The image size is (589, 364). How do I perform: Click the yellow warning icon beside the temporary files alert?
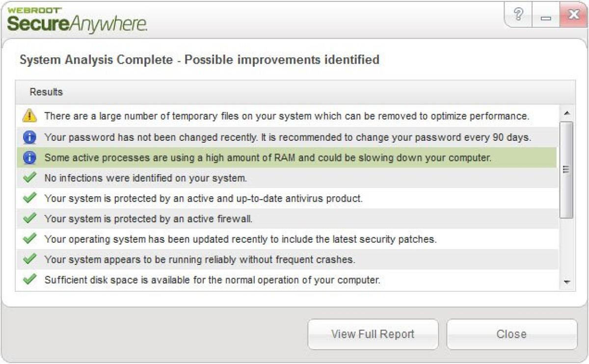point(29,116)
